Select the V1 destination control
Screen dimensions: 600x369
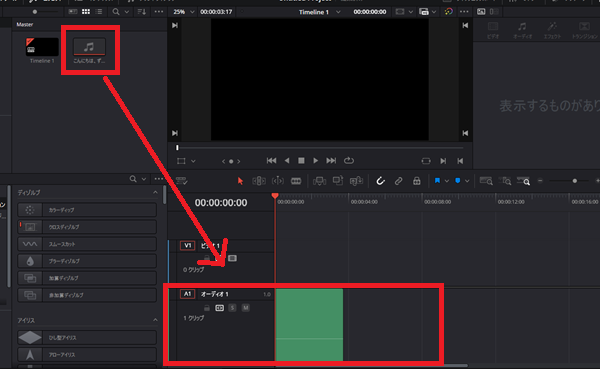(188, 245)
